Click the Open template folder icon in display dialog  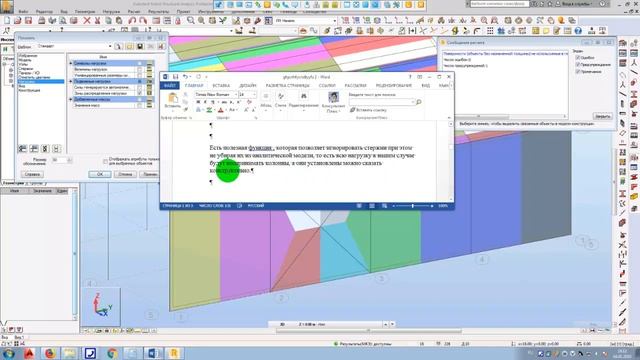click(x=129, y=47)
